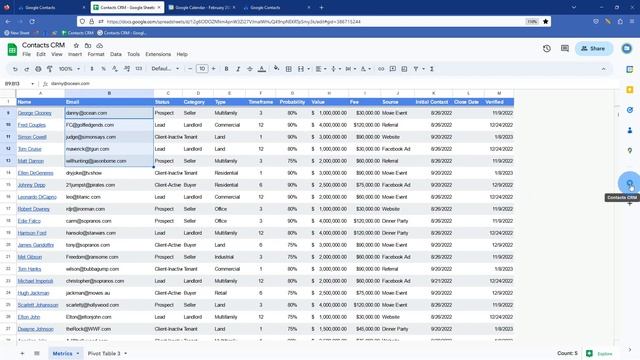640x360 pixels.
Task: Open George Clooney contact link
Action: coord(35,113)
